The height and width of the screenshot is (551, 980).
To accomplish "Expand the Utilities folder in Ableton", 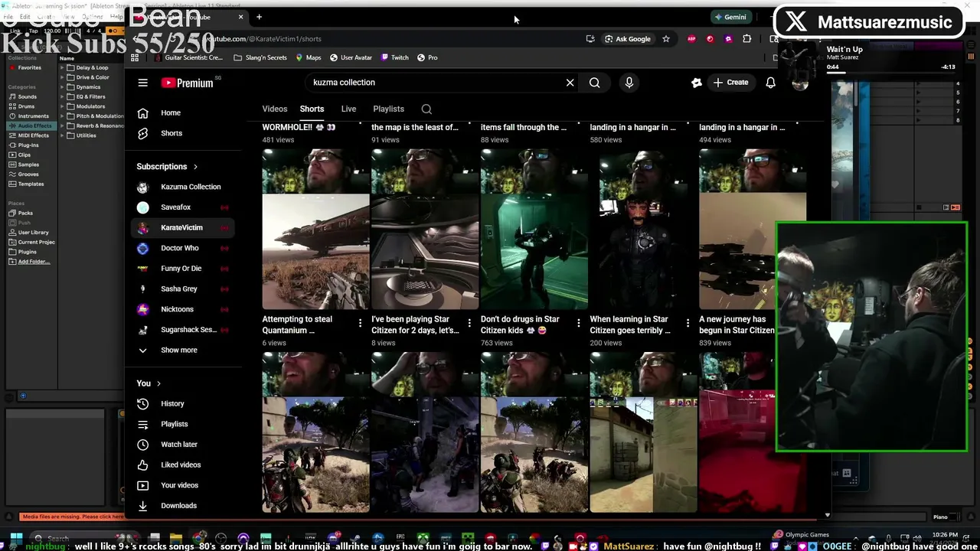I will coord(63,135).
